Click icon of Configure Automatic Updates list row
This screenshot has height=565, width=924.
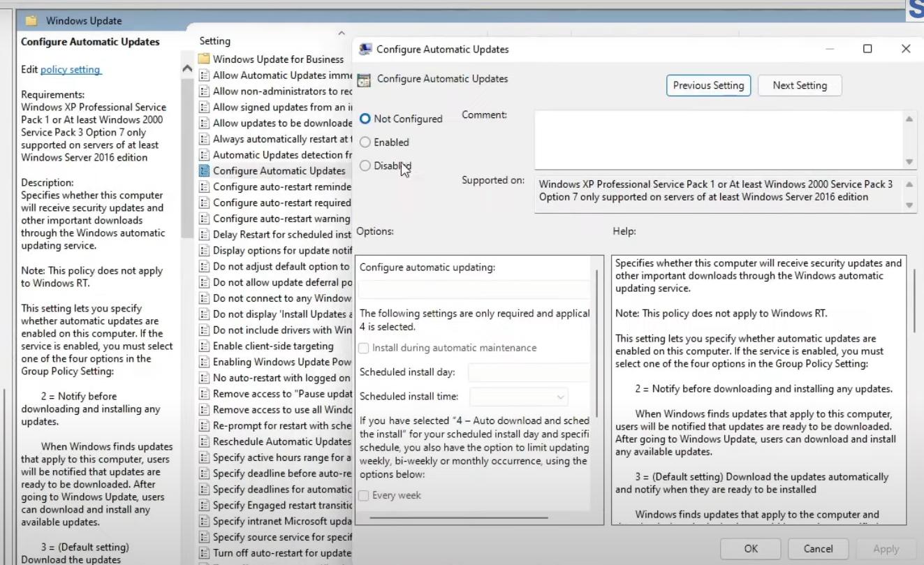[x=204, y=170]
